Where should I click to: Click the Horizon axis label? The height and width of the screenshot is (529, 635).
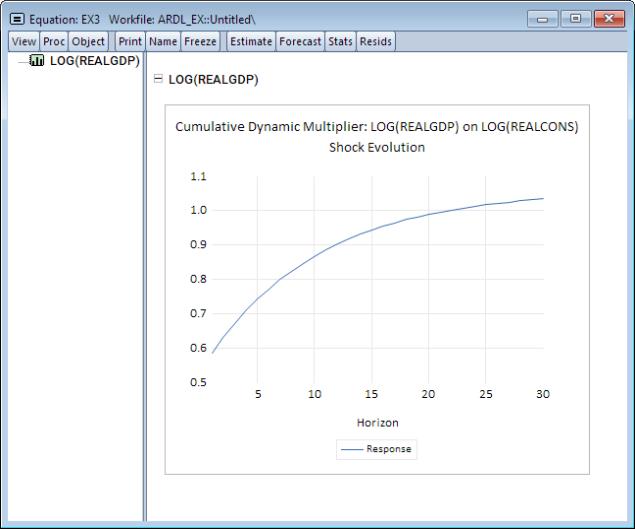click(x=377, y=423)
